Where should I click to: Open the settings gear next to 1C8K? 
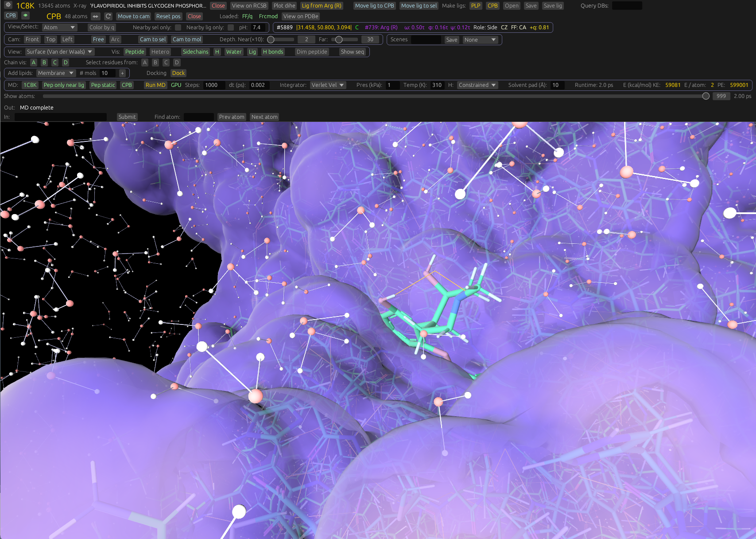pos(8,5)
